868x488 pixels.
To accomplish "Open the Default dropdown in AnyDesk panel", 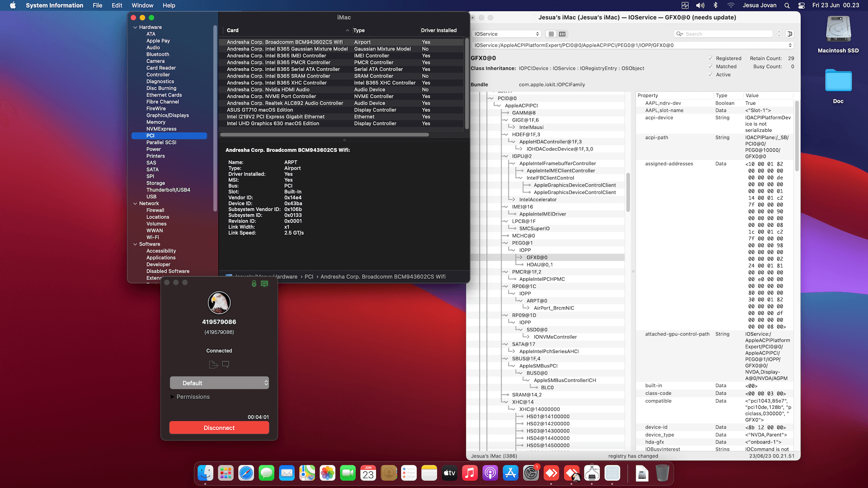I will [x=219, y=383].
